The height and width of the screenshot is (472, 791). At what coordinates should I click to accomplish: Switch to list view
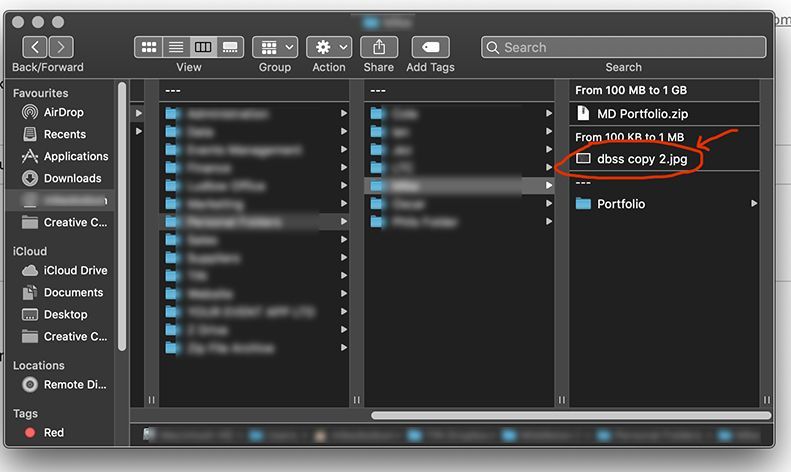coord(176,47)
